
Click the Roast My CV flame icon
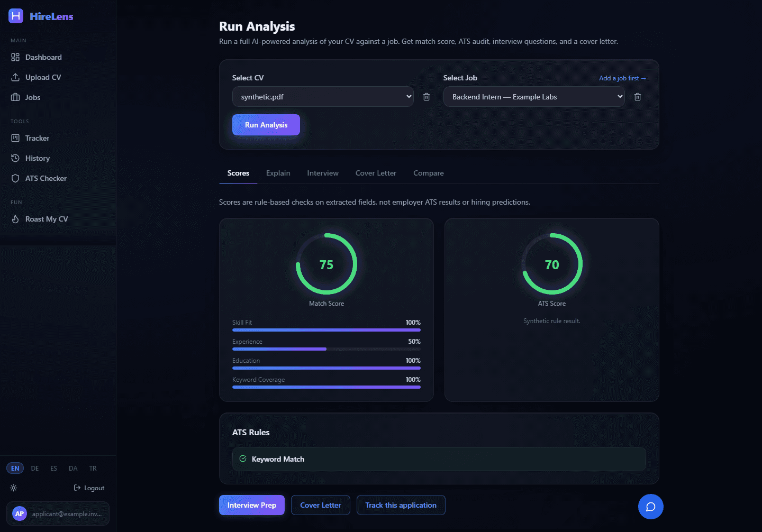click(x=15, y=219)
